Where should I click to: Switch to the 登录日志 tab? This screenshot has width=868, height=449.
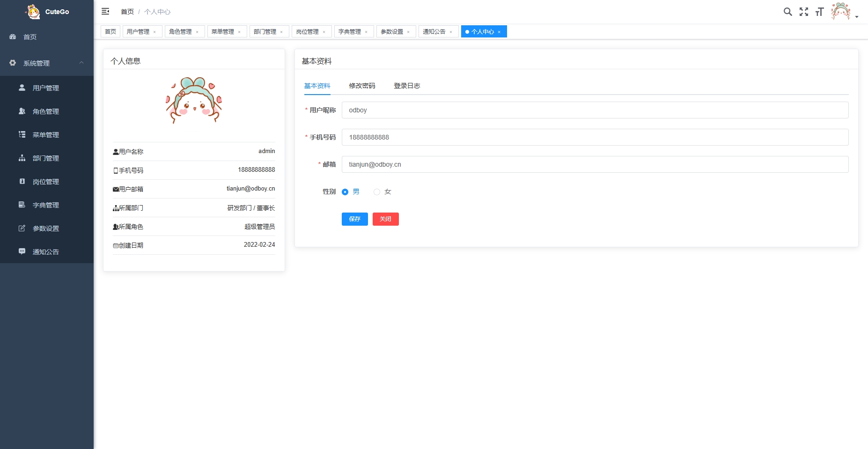click(407, 86)
